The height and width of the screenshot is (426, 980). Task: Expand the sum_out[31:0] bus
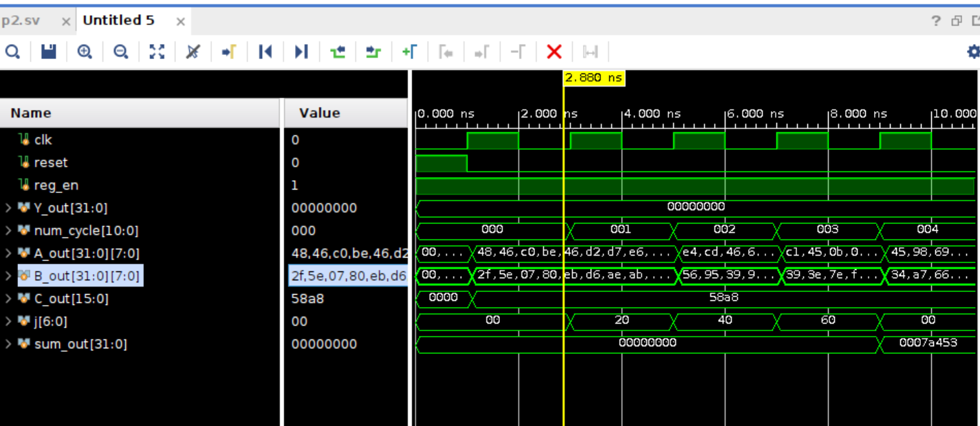coord(8,344)
